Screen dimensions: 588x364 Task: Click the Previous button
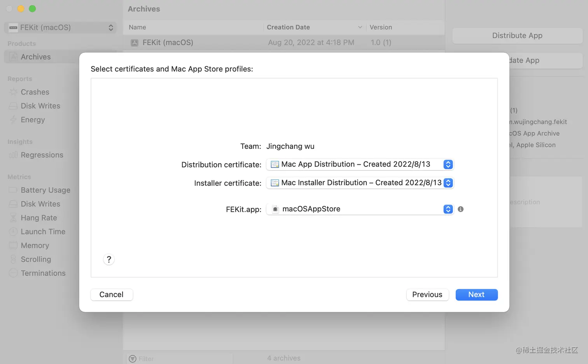coord(427,294)
